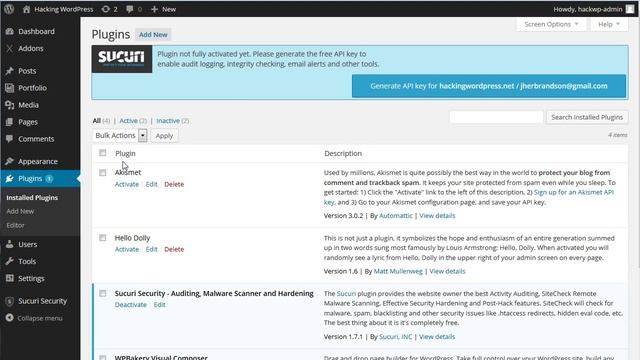This screenshot has height=360, width=640.
Task: Click the Posts pushpin icon
Action: click(x=9, y=71)
